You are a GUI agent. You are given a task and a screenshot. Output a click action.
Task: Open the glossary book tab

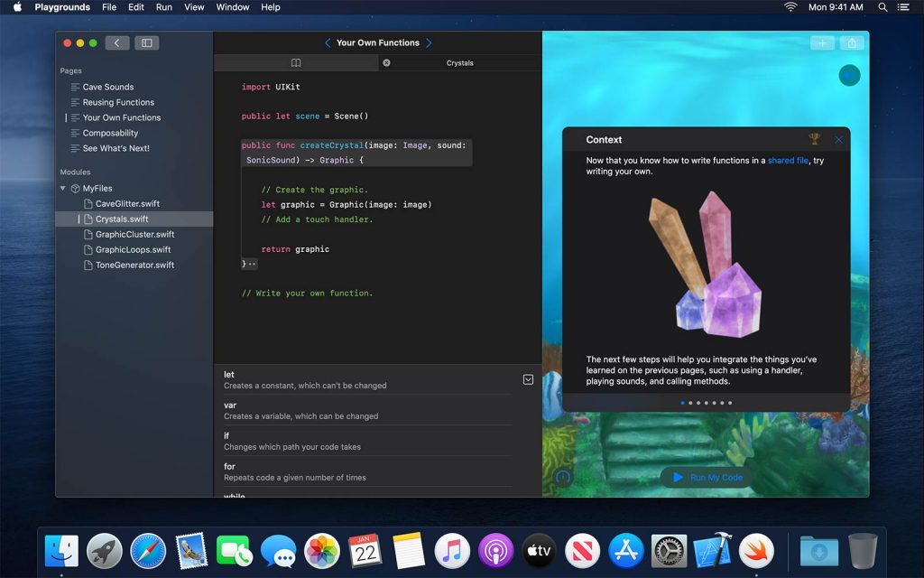[x=296, y=62]
